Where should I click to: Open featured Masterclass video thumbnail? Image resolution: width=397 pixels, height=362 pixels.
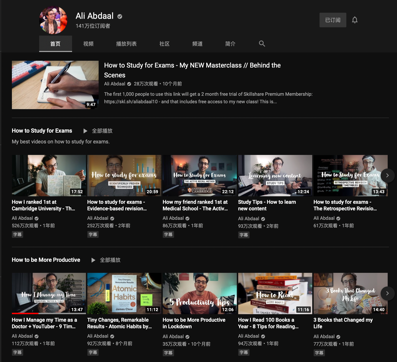55,85
